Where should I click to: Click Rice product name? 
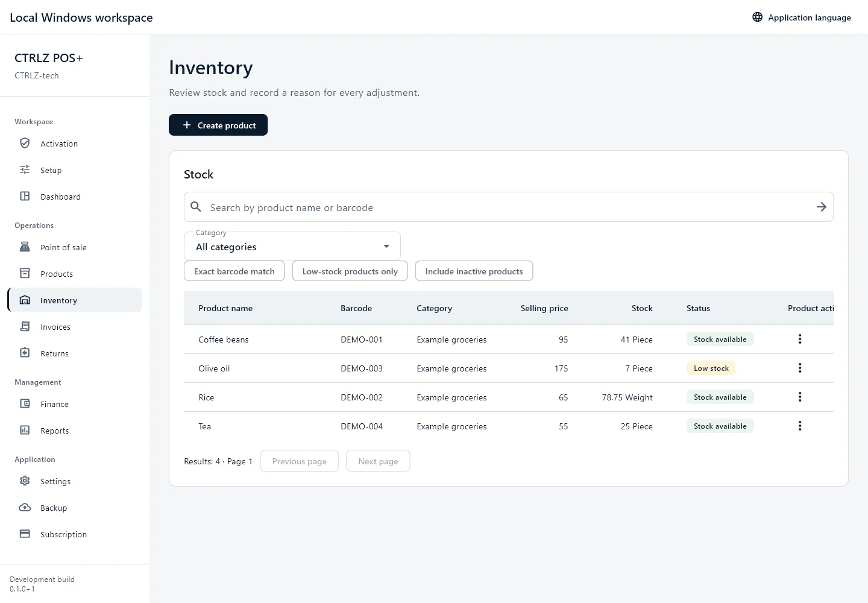pos(206,397)
